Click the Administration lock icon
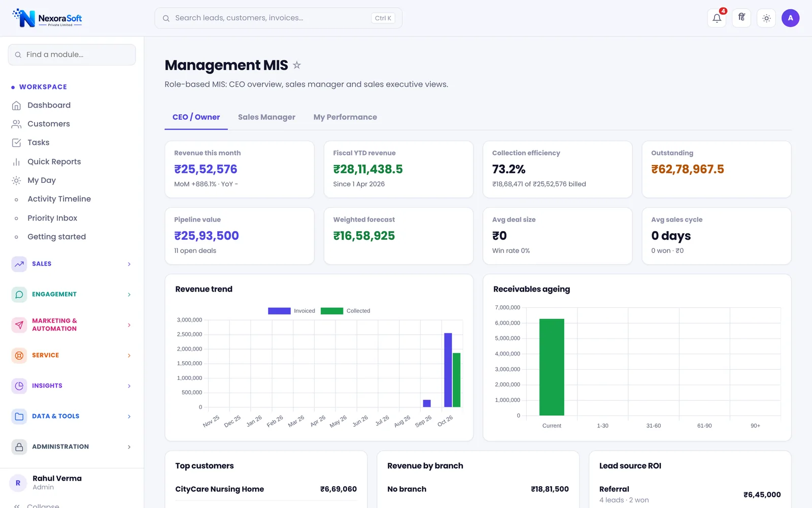This screenshot has height=508, width=812. click(x=19, y=447)
